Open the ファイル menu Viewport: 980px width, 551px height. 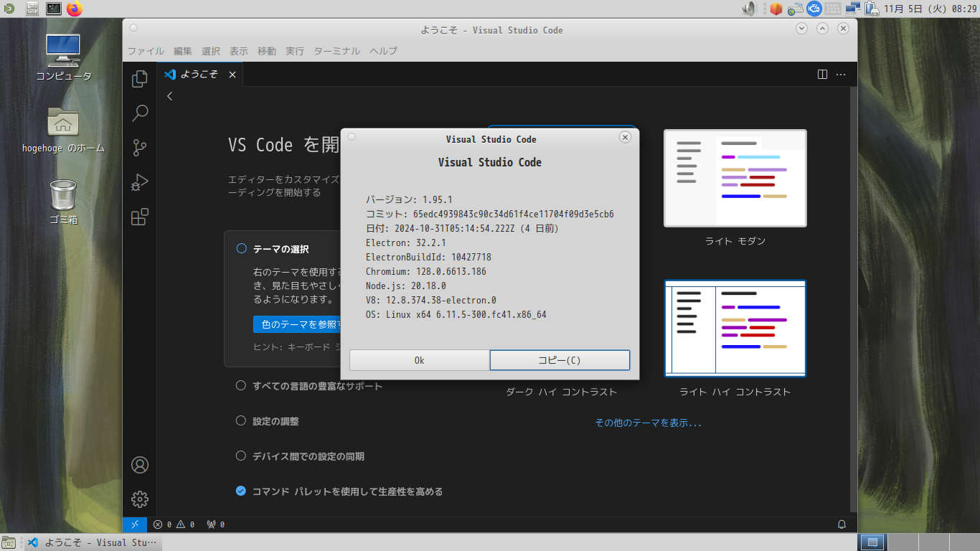click(x=146, y=51)
